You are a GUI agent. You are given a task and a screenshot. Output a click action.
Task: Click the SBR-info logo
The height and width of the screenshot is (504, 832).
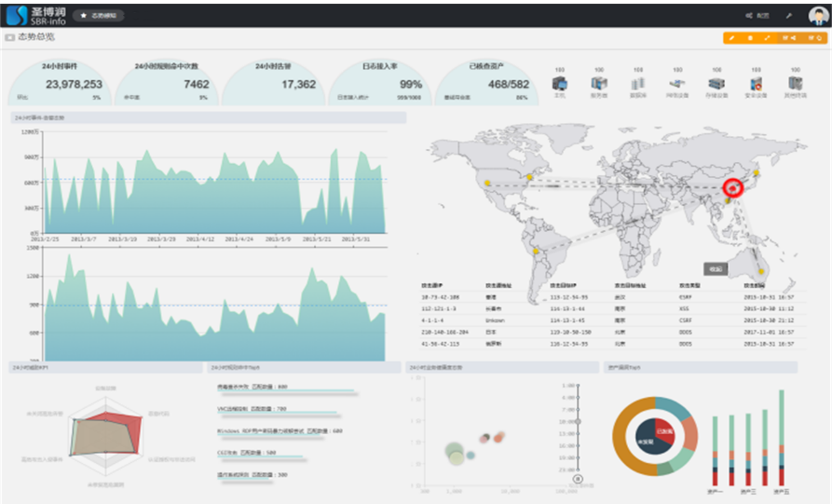[35, 15]
